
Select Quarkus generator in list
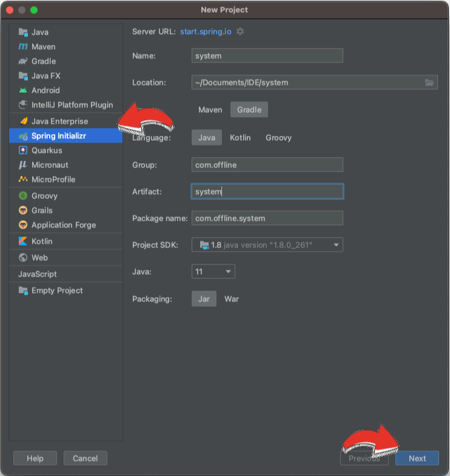[66, 150]
